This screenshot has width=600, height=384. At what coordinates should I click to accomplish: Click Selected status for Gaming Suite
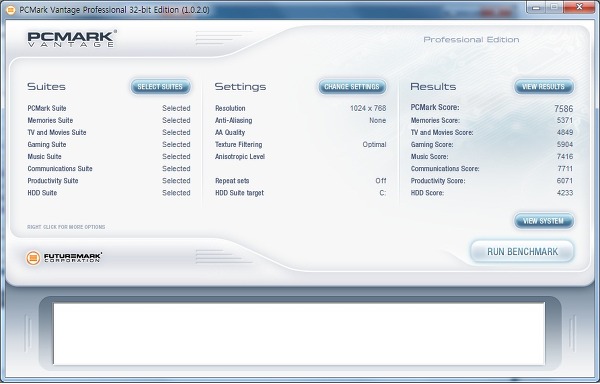pyautogui.click(x=176, y=145)
